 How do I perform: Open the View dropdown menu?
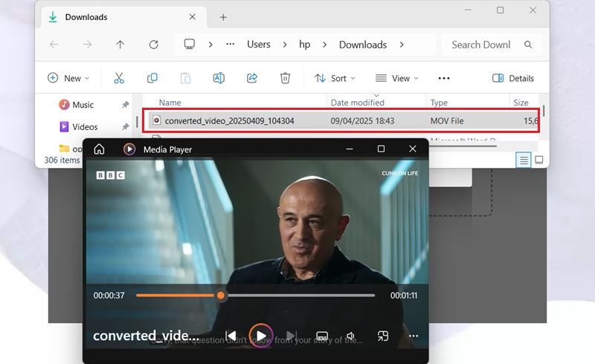(397, 78)
